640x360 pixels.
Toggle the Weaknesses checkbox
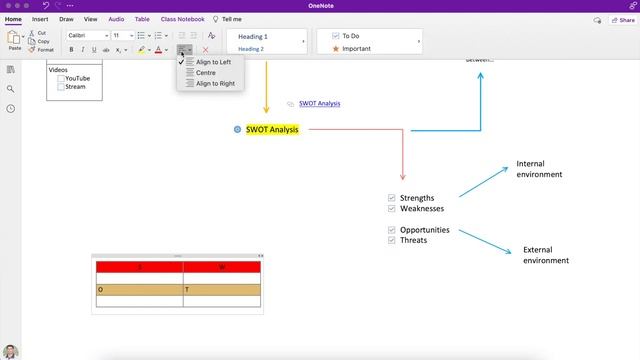pyautogui.click(x=391, y=209)
